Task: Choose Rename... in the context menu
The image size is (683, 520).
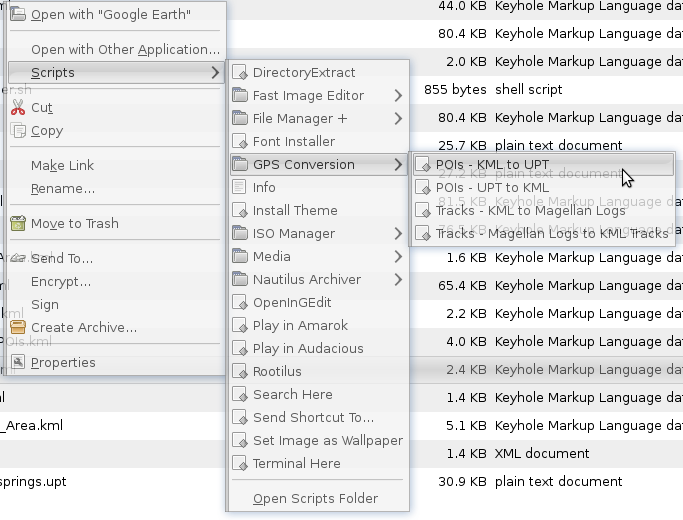Action: pyautogui.click(x=116, y=188)
